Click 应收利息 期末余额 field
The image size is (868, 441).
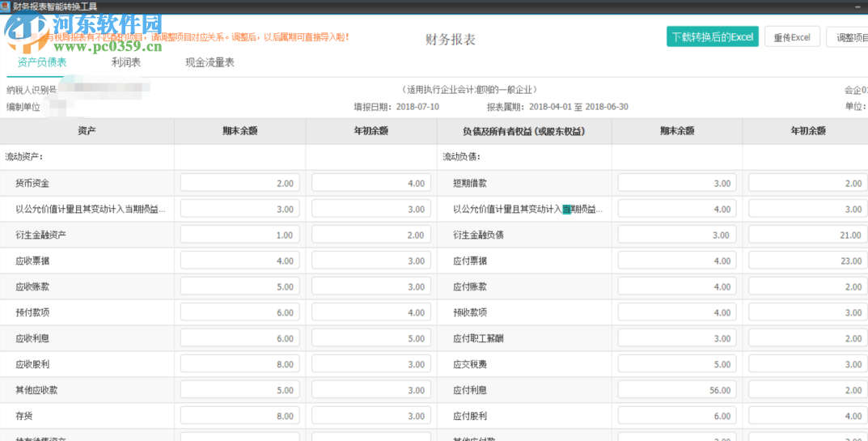[x=239, y=338]
